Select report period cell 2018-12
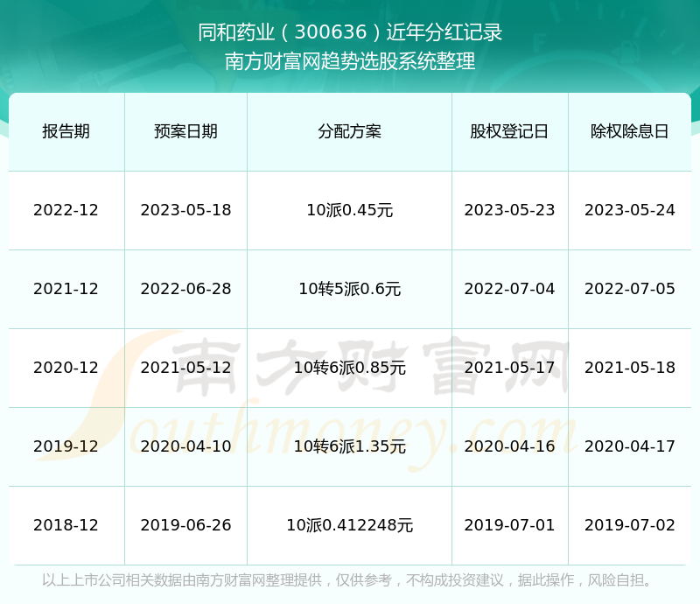700x604 pixels. (66, 525)
